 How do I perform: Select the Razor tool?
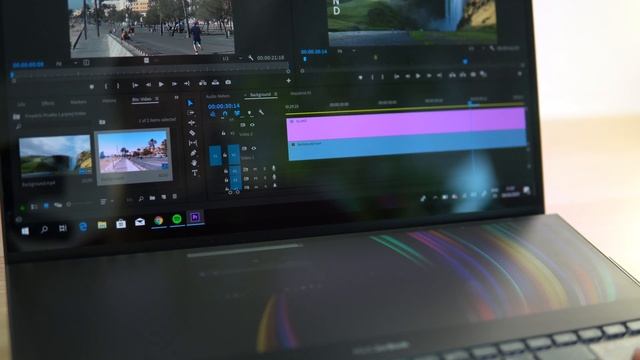click(192, 133)
